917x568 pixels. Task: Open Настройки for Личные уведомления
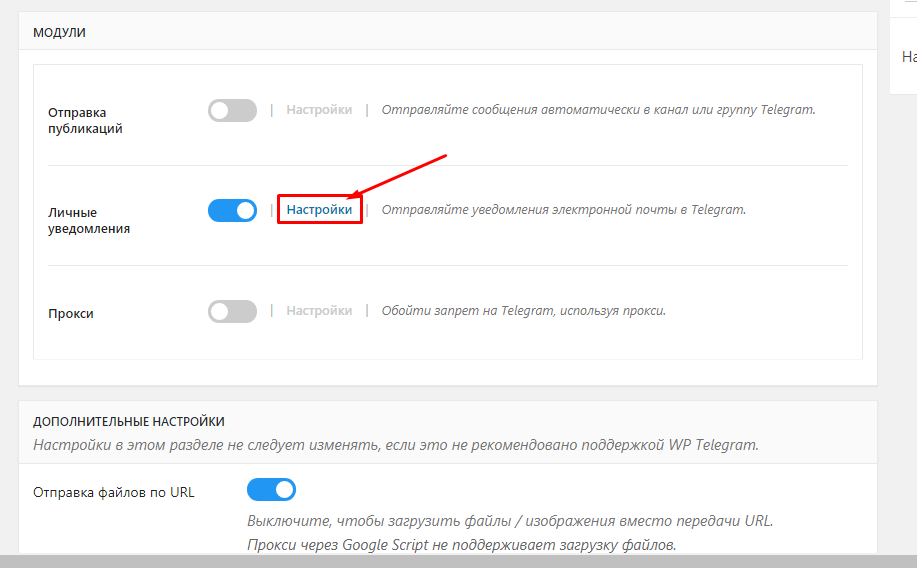coord(319,210)
